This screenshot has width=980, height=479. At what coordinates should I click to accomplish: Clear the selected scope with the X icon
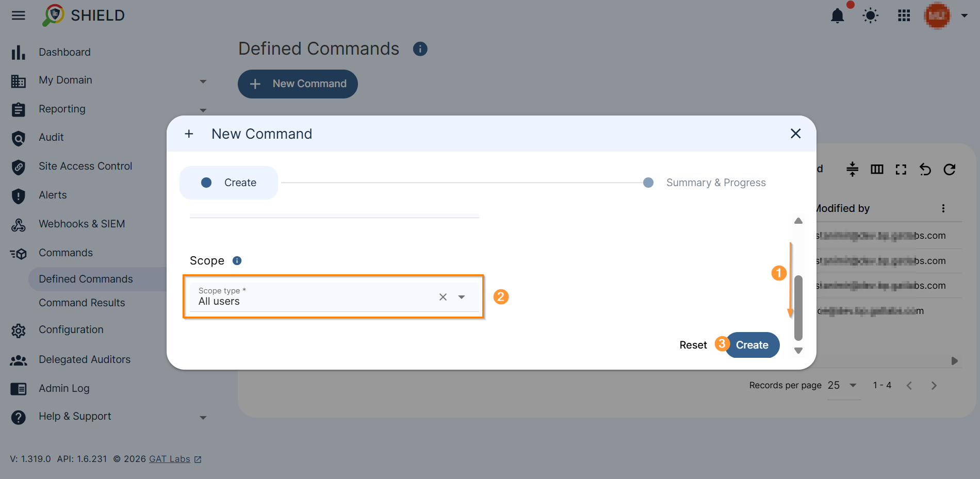443,297
